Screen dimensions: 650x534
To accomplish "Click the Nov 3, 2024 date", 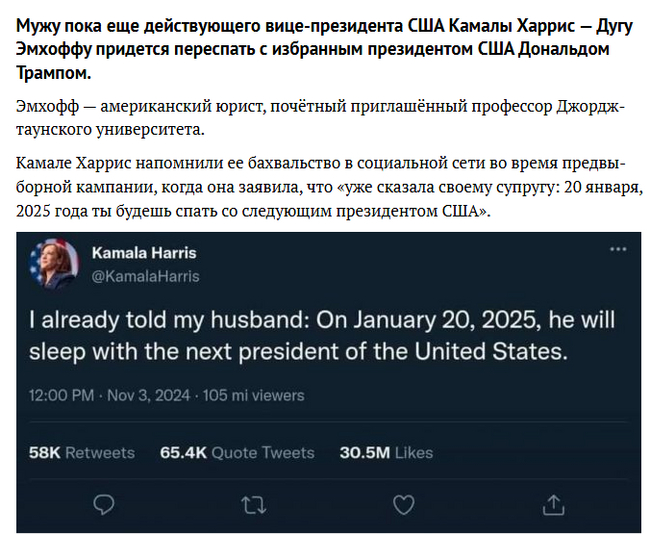I will pyautogui.click(x=149, y=395).
